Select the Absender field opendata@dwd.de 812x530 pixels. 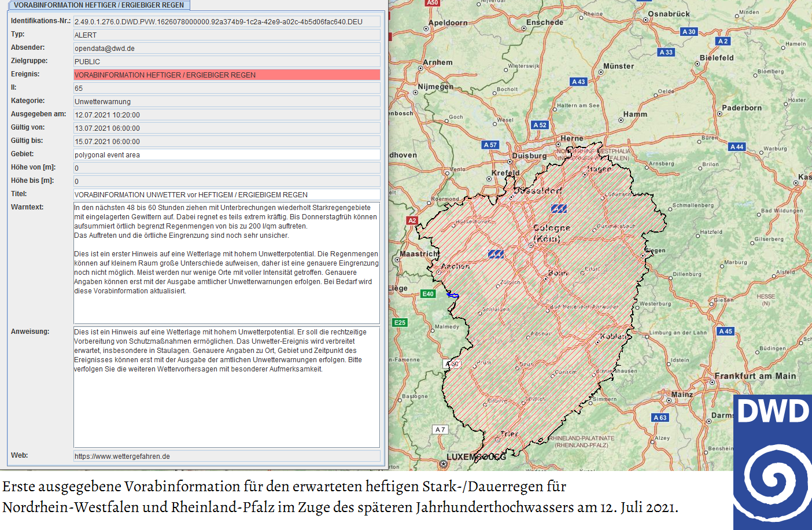click(227, 48)
